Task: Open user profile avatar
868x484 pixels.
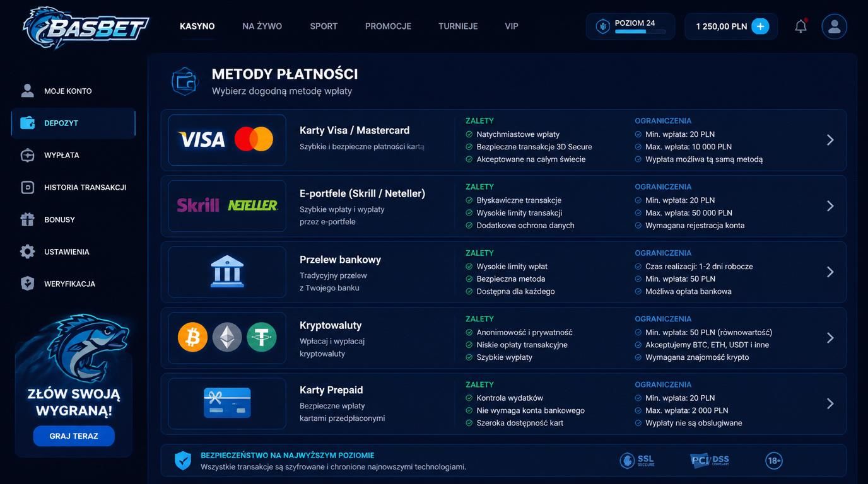Action: pos(834,26)
